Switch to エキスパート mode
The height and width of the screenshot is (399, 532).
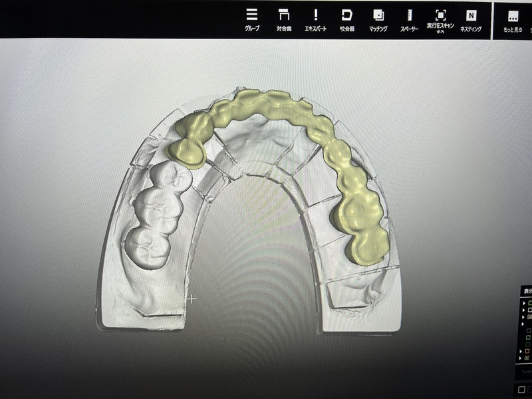pos(315,19)
